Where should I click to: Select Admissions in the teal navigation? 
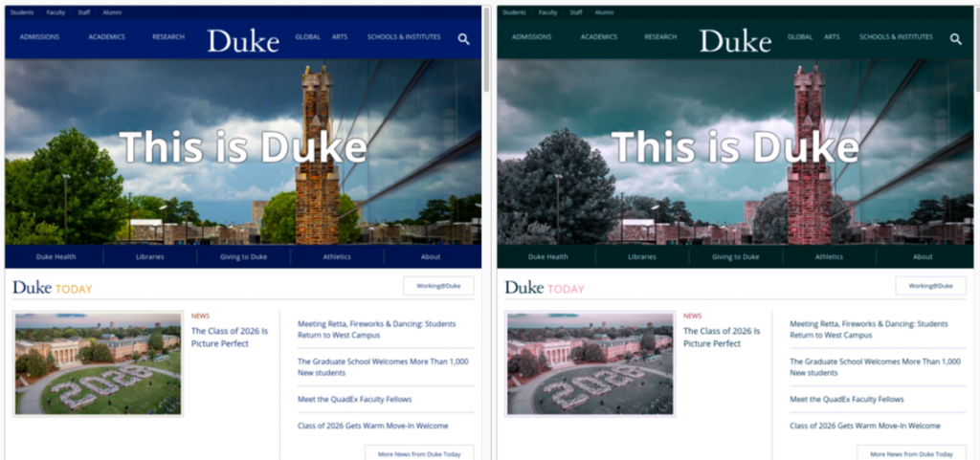pyautogui.click(x=531, y=37)
